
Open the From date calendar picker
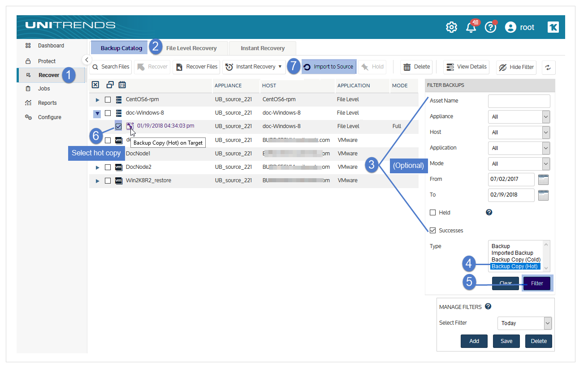(543, 180)
